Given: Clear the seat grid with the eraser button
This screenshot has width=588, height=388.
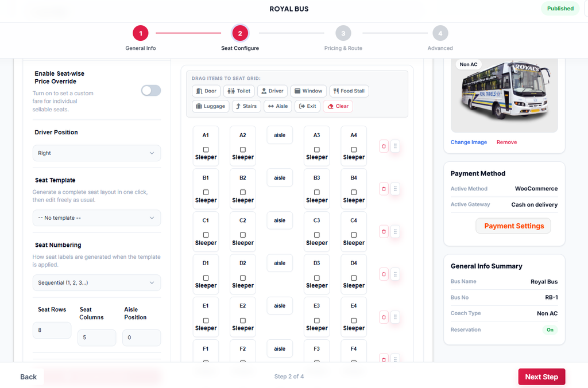Looking at the screenshot, I should pos(338,106).
